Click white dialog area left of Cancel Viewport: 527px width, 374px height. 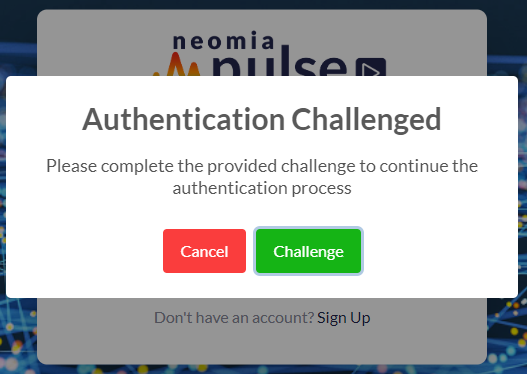pos(84,251)
